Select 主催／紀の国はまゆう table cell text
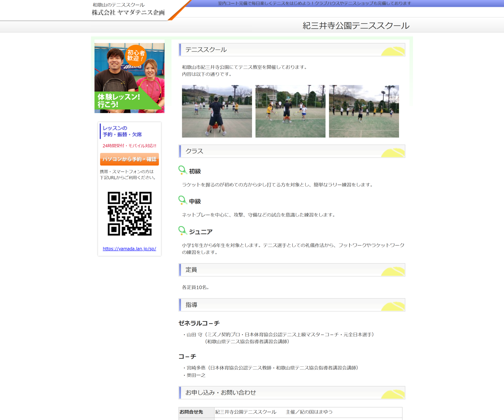This screenshot has width=504, height=420. (x=309, y=412)
